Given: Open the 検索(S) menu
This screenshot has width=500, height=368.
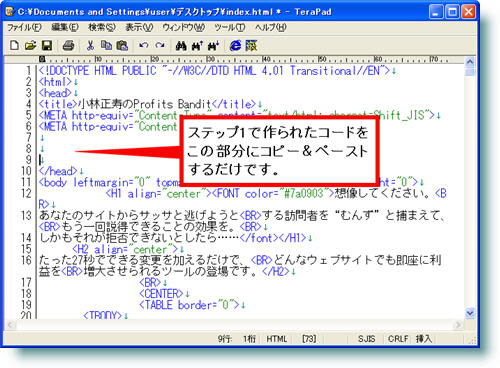Looking at the screenshot, I should pos(102,27).
